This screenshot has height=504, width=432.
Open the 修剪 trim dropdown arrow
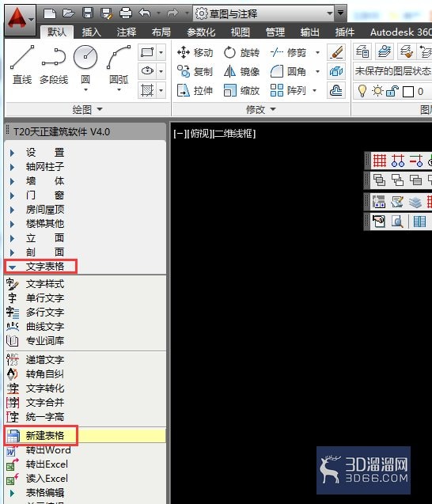click(317, 52)
